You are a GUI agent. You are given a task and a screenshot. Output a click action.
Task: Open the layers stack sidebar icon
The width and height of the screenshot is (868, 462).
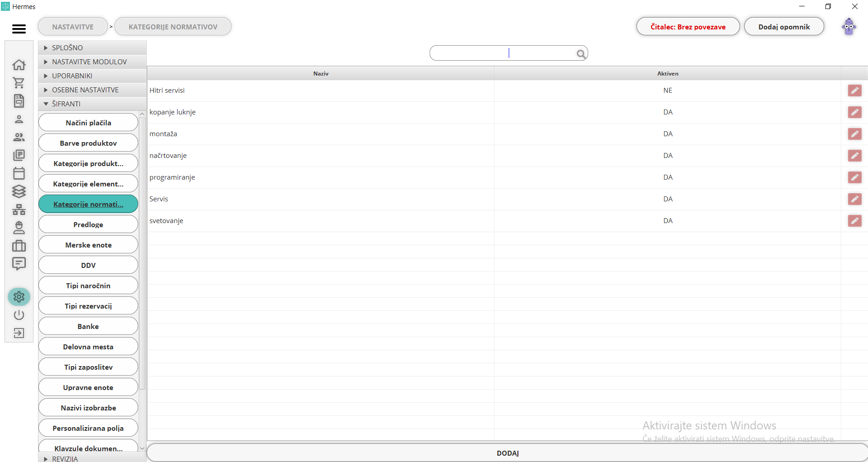click(19, 191)
